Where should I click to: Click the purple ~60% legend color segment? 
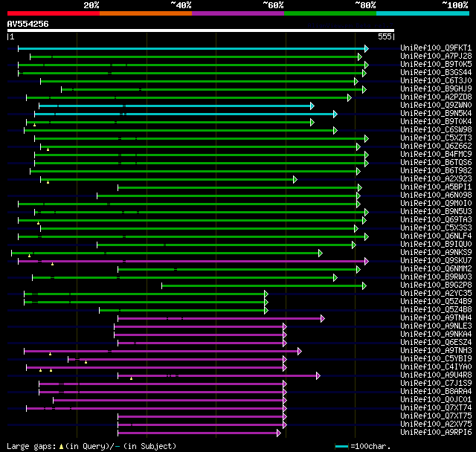tap(238, 13)
